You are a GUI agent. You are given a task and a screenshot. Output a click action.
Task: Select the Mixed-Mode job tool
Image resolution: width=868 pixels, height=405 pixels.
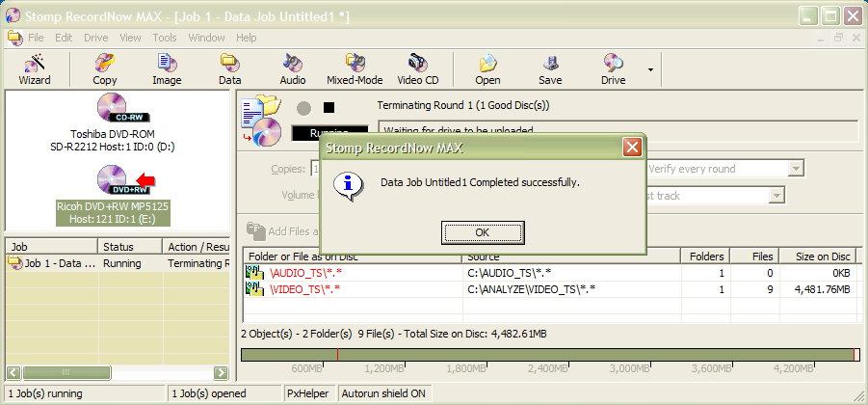point(355,69)
